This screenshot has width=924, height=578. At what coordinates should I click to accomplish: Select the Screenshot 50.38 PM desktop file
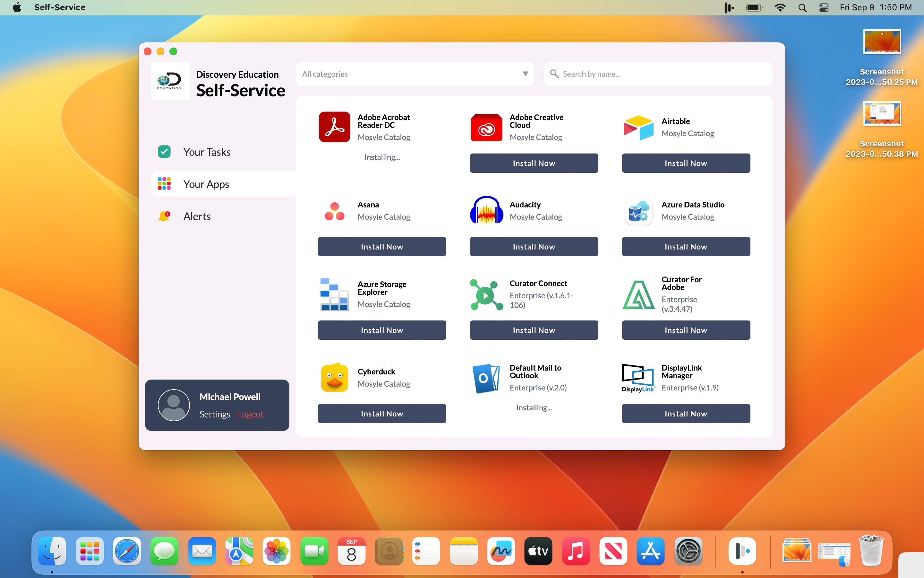pos(882,130)
